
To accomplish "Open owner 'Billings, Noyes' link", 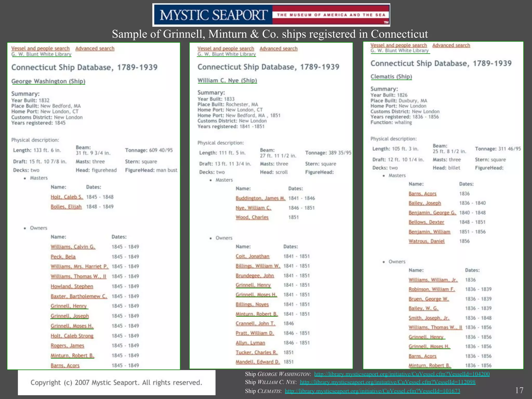I will coord(252,304).
